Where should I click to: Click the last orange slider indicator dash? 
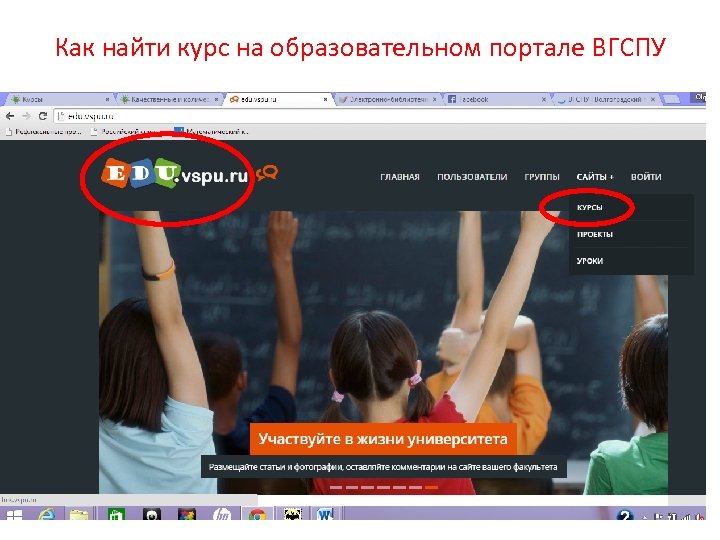tap(431, 487)
